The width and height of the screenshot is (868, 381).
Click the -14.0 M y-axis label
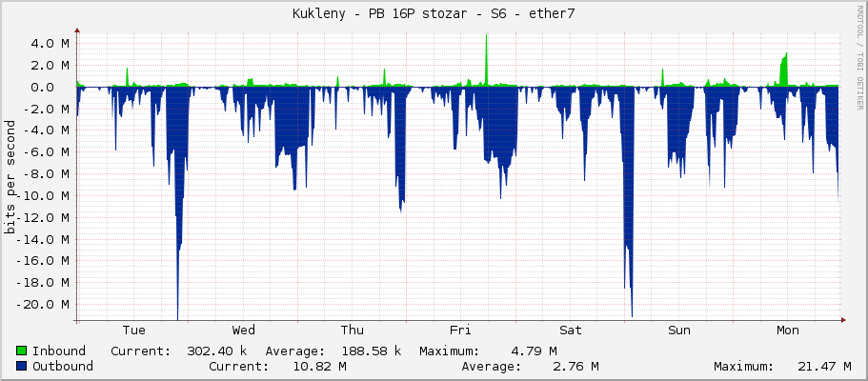(x=42, y=239)
